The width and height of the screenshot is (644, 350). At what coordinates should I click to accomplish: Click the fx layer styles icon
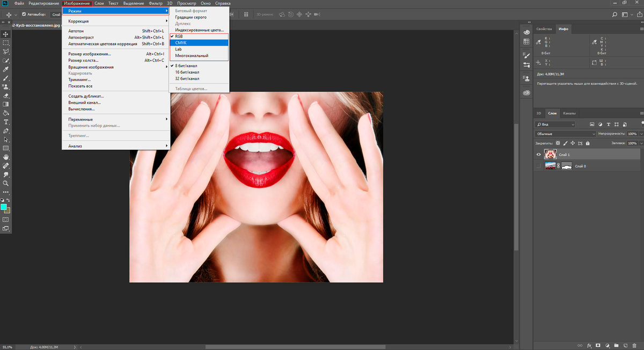click(x=589, y=345)
